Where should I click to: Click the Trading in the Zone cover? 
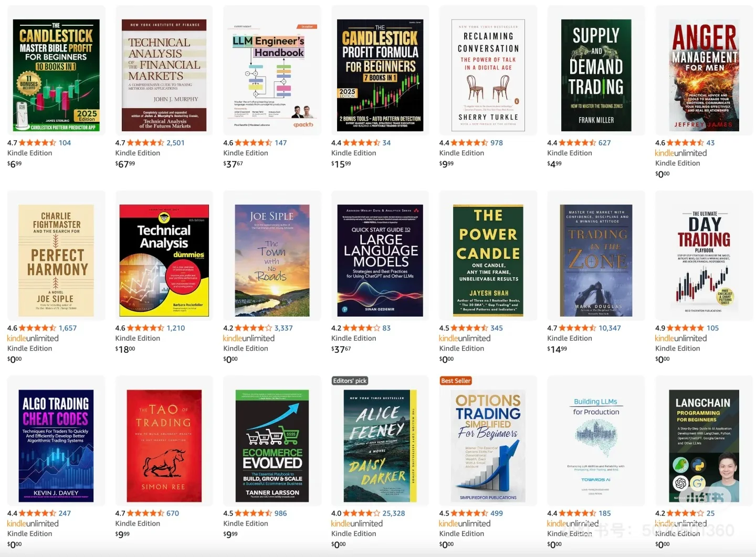596,260
